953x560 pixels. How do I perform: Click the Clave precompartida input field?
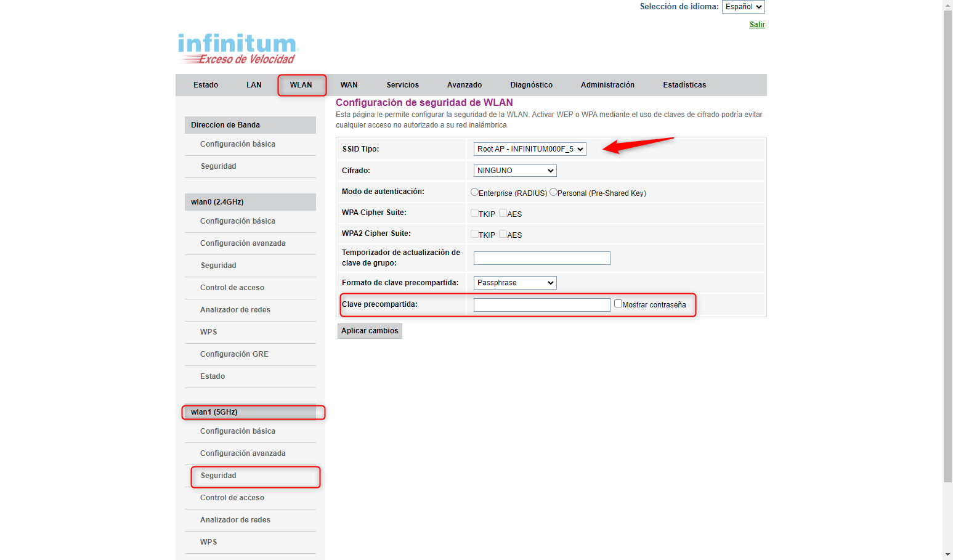pyautogui.click(x=541, y=305)
